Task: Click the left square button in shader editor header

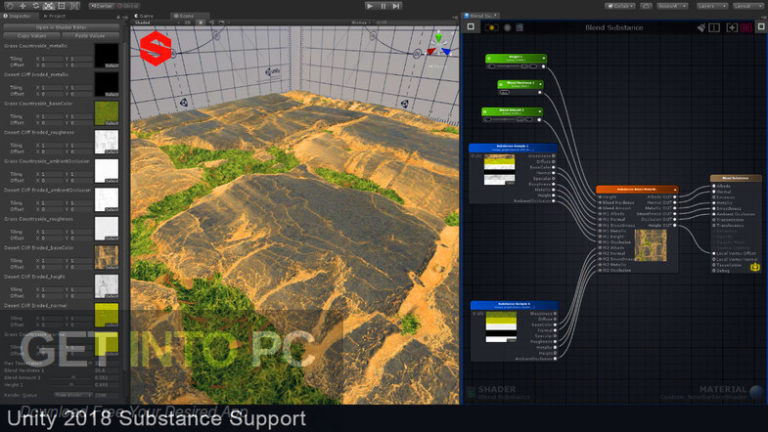Action: (x=471, y=27)
